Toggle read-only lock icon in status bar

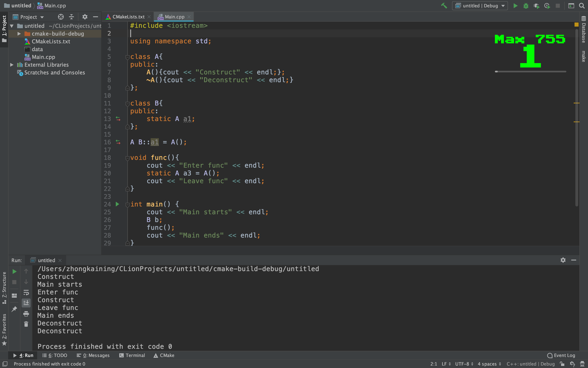(562, 364)
